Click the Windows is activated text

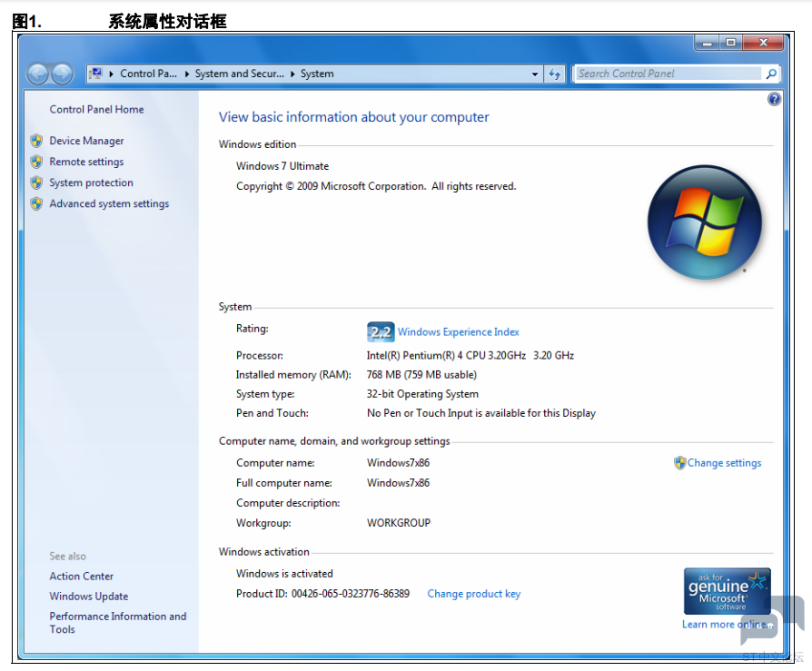click(x=284, y=574)
